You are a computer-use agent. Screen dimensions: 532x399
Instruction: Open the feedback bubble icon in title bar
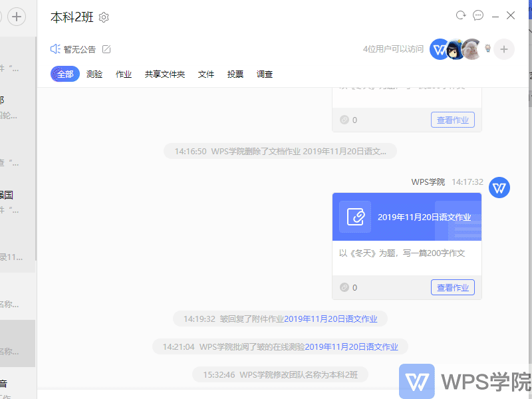[478, 15]
